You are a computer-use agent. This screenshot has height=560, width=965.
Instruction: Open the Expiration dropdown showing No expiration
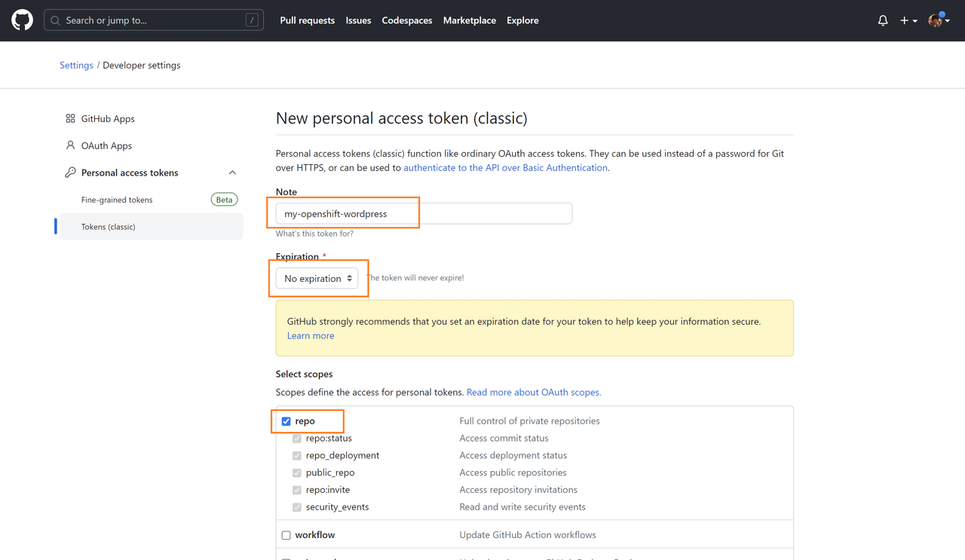pos(317,278)
